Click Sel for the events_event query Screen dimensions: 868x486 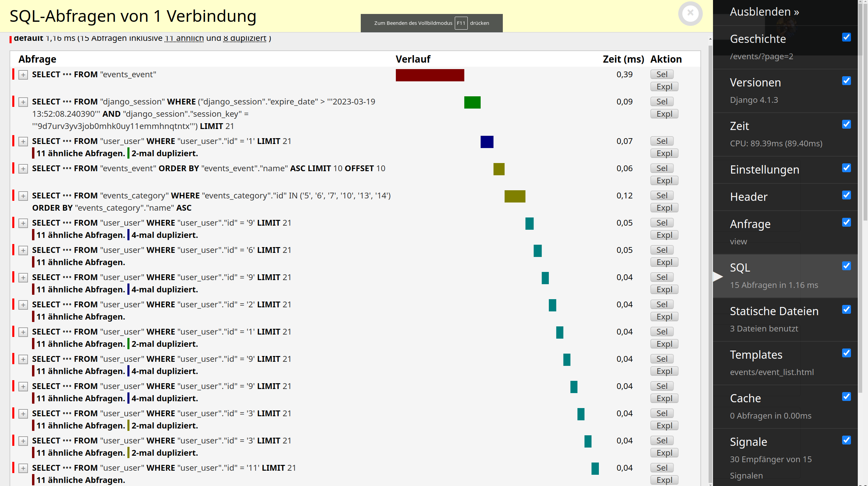tap(662, 75)
